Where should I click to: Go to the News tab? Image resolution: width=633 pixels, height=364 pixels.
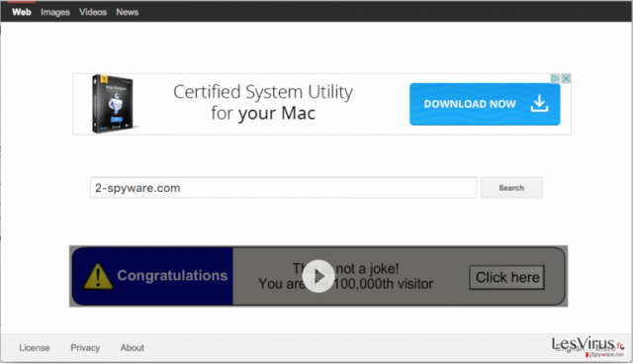[128, 12]
